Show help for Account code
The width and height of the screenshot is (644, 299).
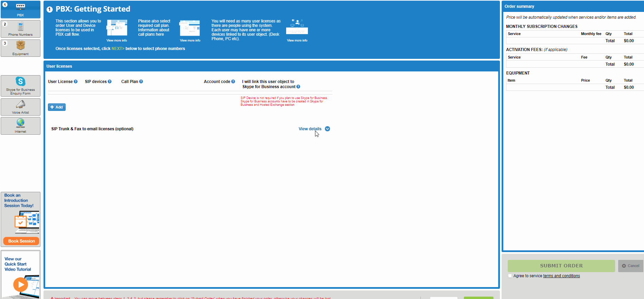[x=233, y=82]
